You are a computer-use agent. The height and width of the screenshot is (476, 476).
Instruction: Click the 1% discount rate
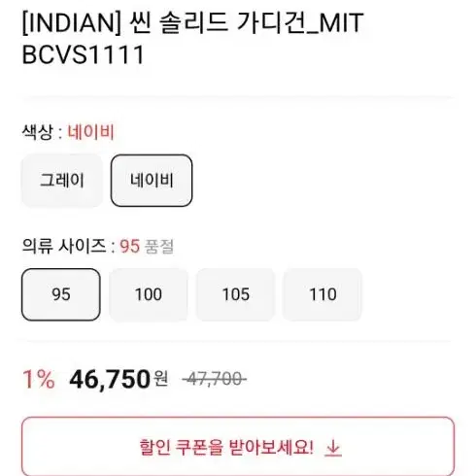pyautogui.click(x=39, y=379)
